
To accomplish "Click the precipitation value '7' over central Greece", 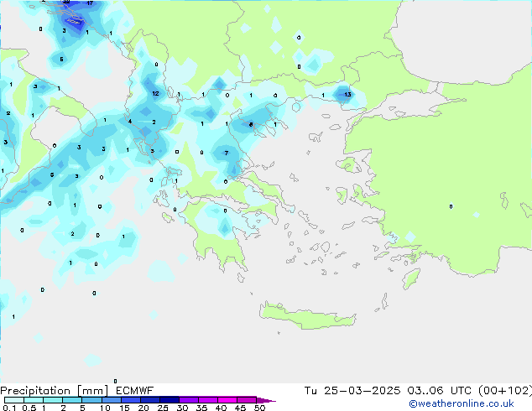I will pyautogui.click(x=227, y=153).
